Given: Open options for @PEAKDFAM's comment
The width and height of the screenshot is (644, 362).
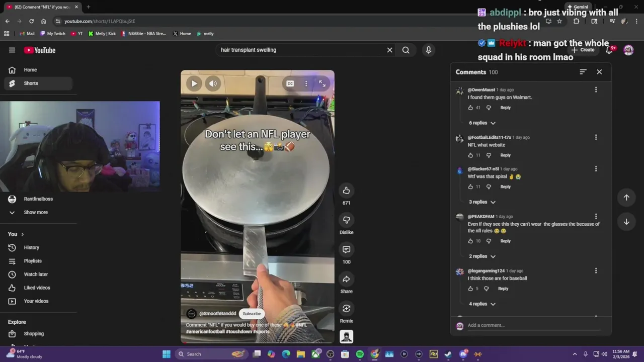Looking at the screenshot, I should [596, 216].
